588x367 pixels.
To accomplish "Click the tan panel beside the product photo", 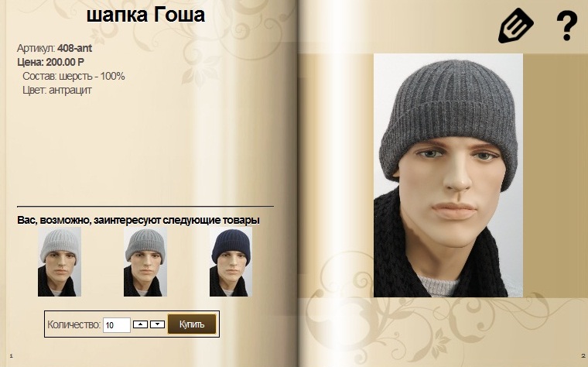I will (x=556, y=175).
